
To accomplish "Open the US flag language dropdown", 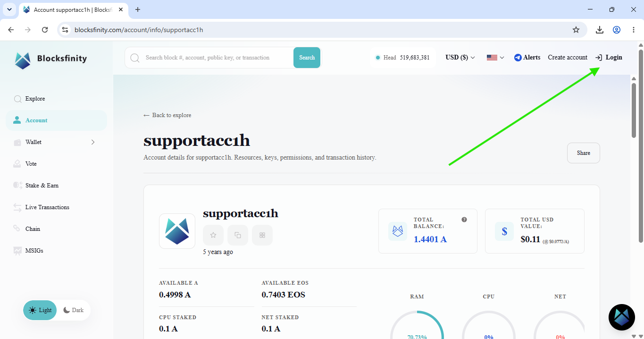I will 495,58.
